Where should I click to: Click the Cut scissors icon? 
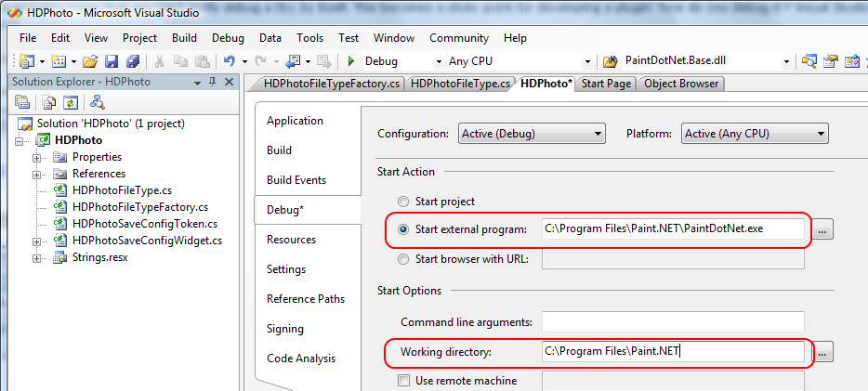tap(160, 61)
